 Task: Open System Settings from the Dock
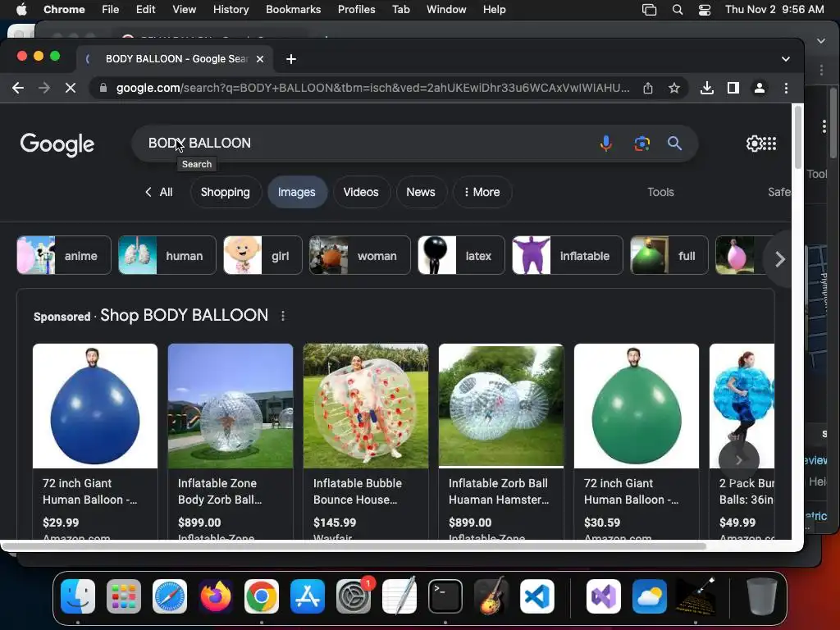pyautogui.click(x=354, y=596)
